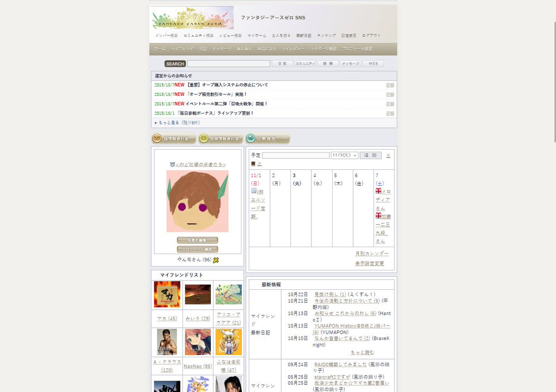Open レビュー検索 in top menu
This screenshot has height=392, width=556.
tap(230, 36)
